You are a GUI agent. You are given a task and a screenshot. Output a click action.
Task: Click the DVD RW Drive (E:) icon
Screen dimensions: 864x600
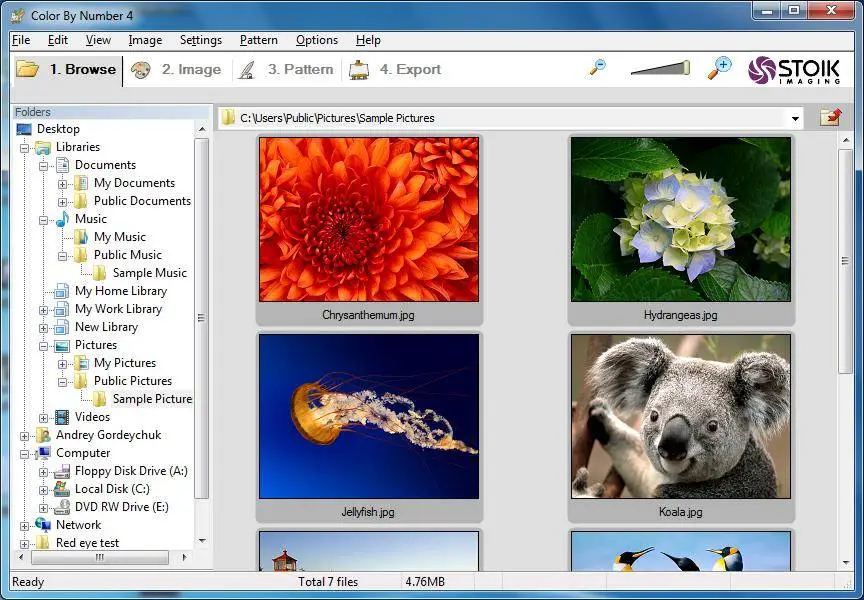[62, 507]
